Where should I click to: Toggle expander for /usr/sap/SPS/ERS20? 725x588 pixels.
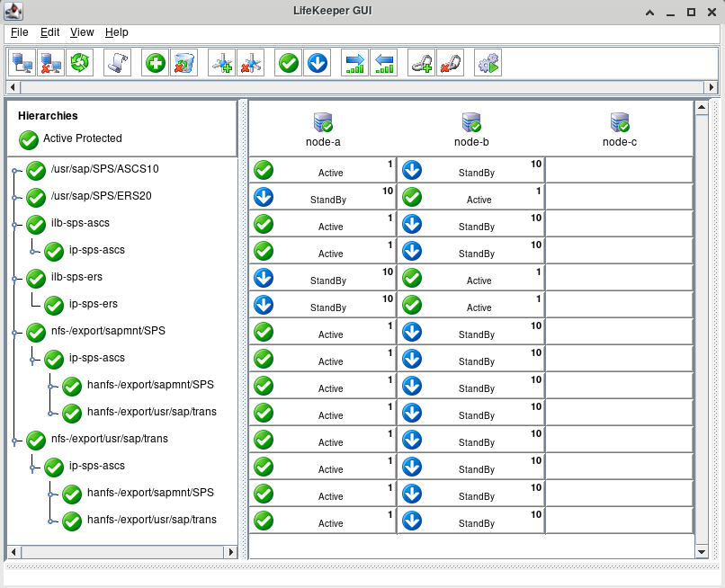pos(14,198)
